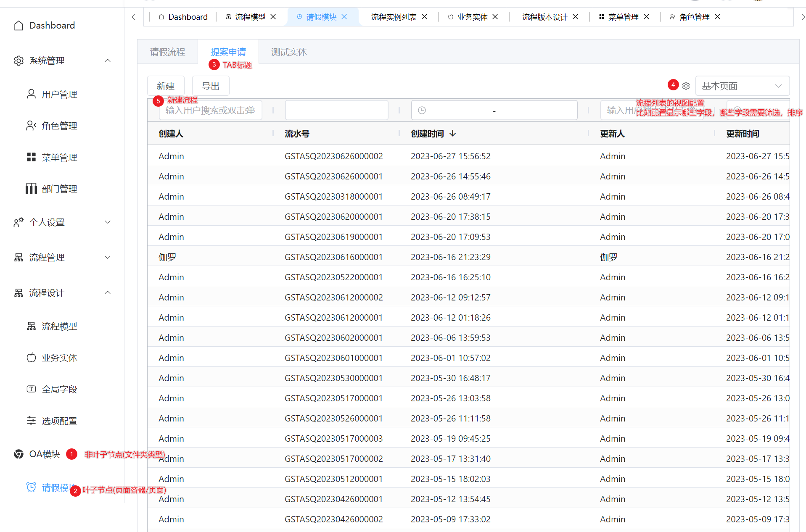Click the 创建人 search input field
The image size is (806, 532).
211,111
